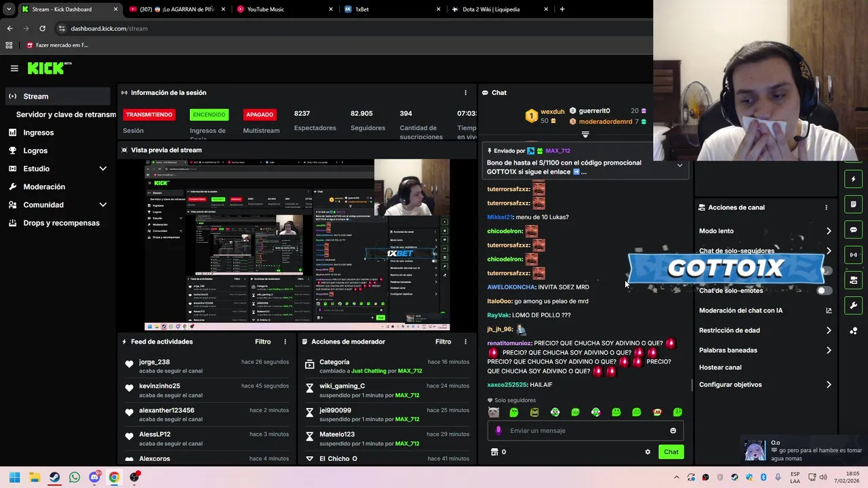Open the lightning quick actions sidebar icon
Image resolution: width=868 pixels, height=488 pixels.
[x=853, y=179]
